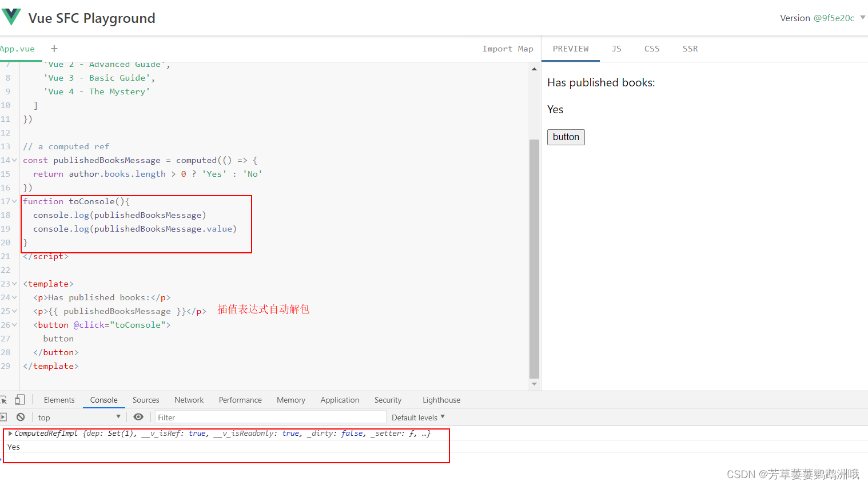
Task: Click the console frame selector icon
Action: [117, 417]
